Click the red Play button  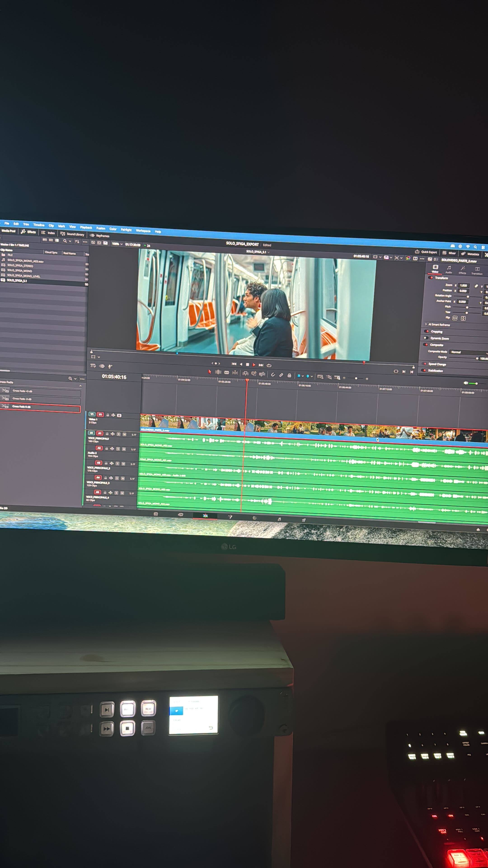click(254, 365)
